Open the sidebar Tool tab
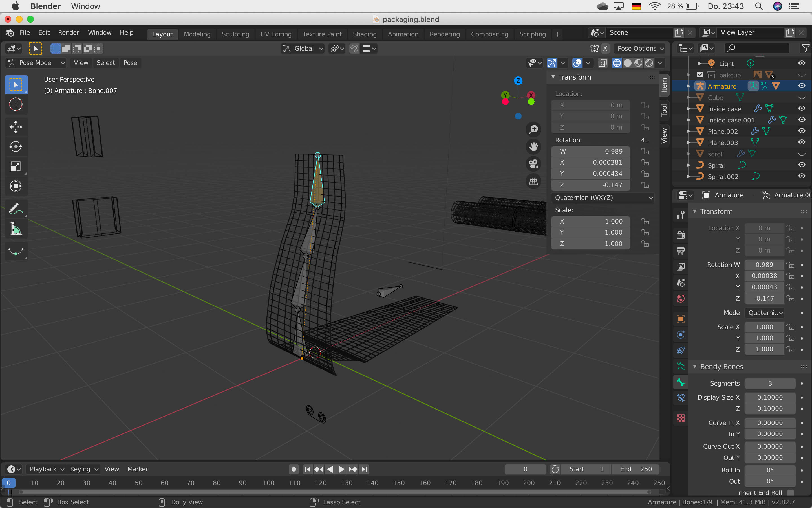The height and width of the screenshot is (508, 812). click(664, 110)
